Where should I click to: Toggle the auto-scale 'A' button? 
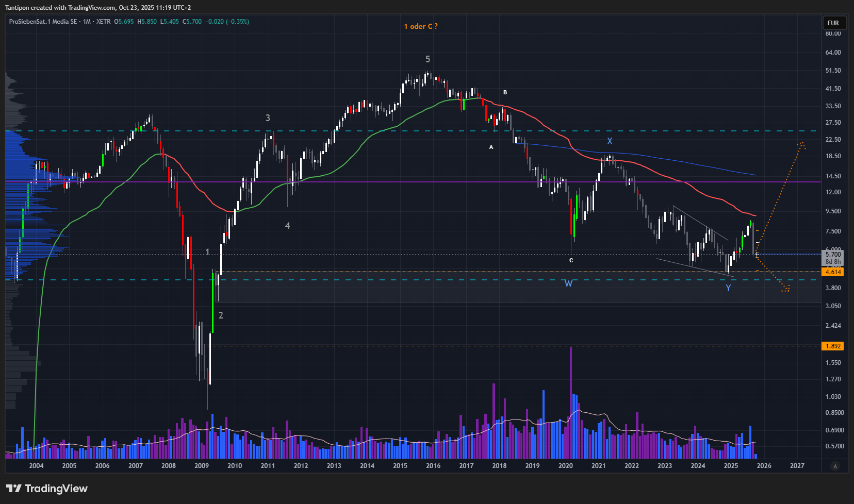[x=835, y=466]
